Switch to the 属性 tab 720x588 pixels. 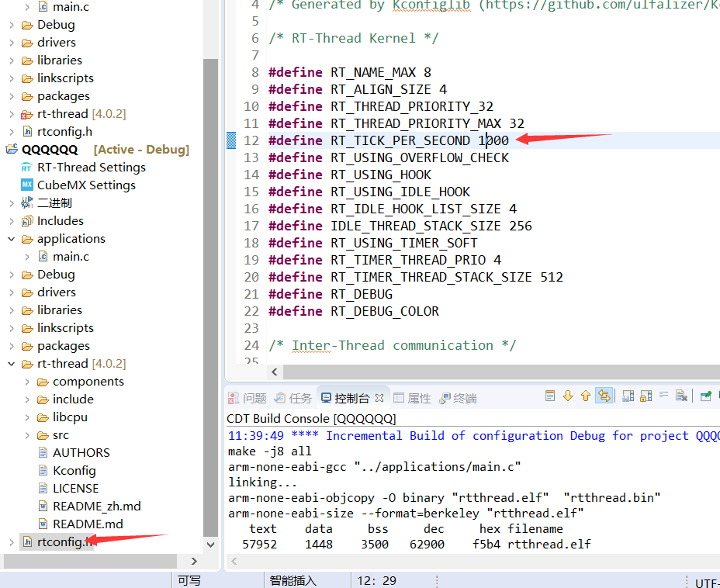coord(412,398)
